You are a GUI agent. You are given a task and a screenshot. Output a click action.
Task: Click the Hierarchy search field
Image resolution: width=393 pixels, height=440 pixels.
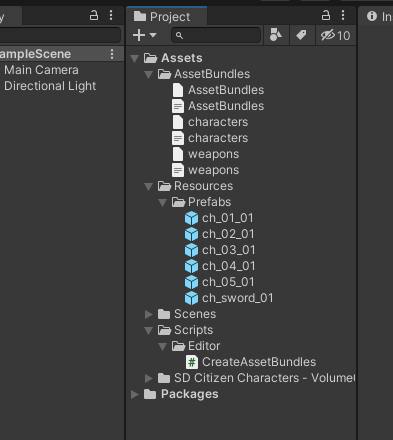60,35
